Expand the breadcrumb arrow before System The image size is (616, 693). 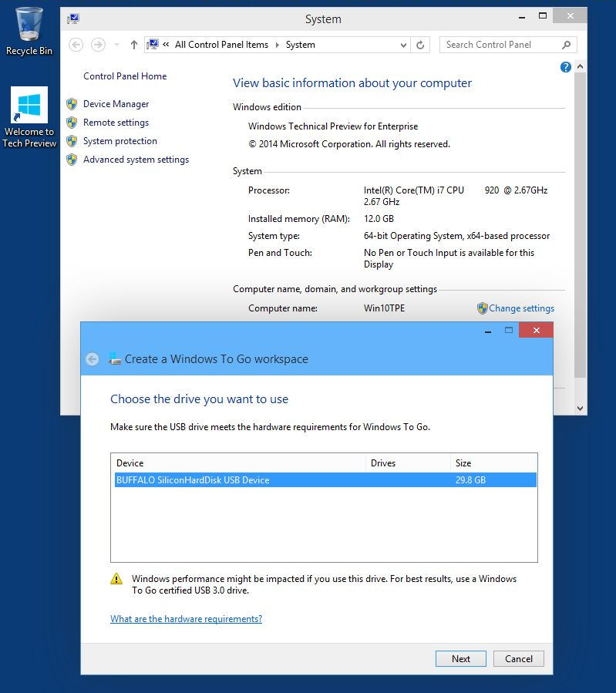pos(278,45)
